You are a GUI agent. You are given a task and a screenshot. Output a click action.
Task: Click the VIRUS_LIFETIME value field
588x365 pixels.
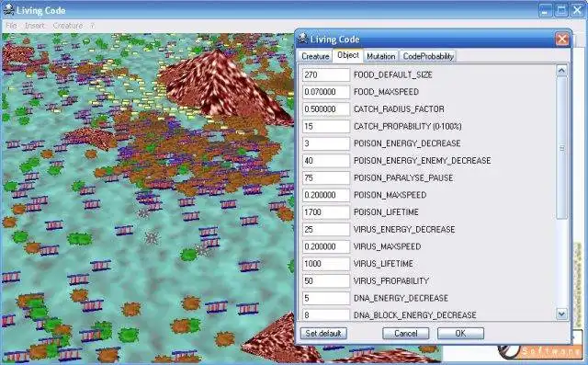[326, 264]
